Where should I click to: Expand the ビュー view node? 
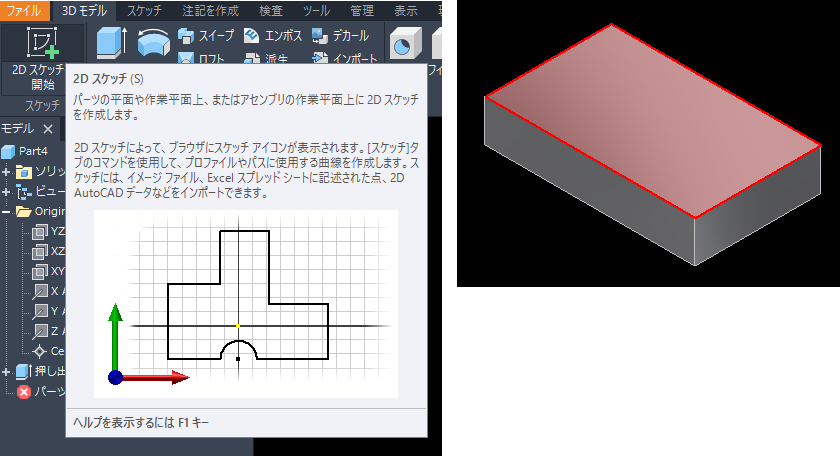point(6,192)
